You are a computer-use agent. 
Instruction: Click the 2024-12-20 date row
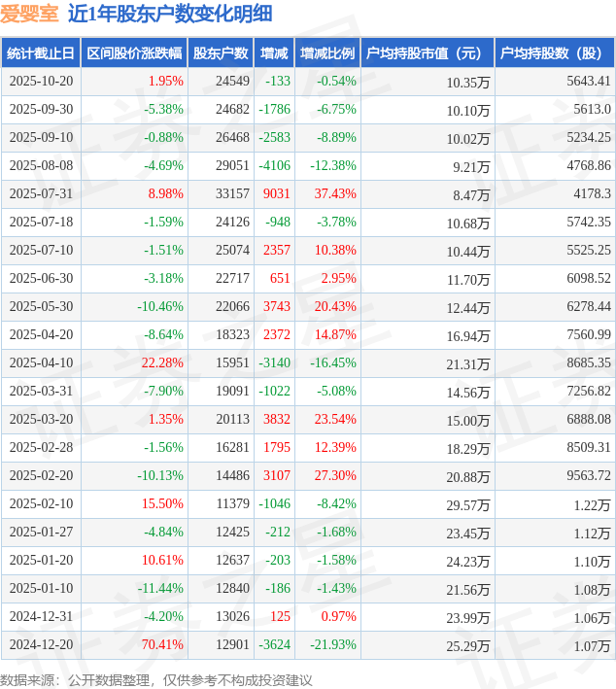tap(40, 645)
